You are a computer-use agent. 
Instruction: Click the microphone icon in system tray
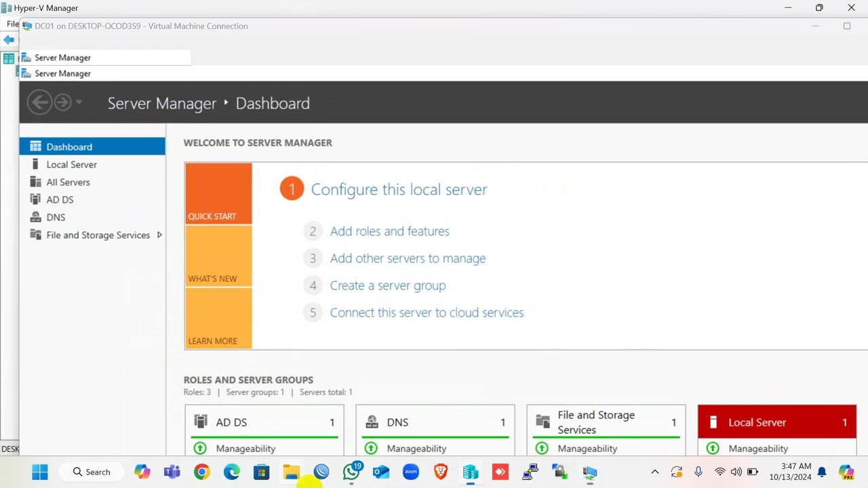tap(698, 472)
